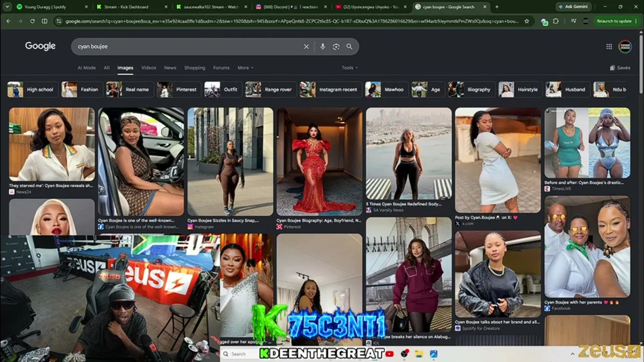The height and width of the screenshot is (362, 644).
Task: Filter images by Instagram recent chip
Action: tap(330, 89)
